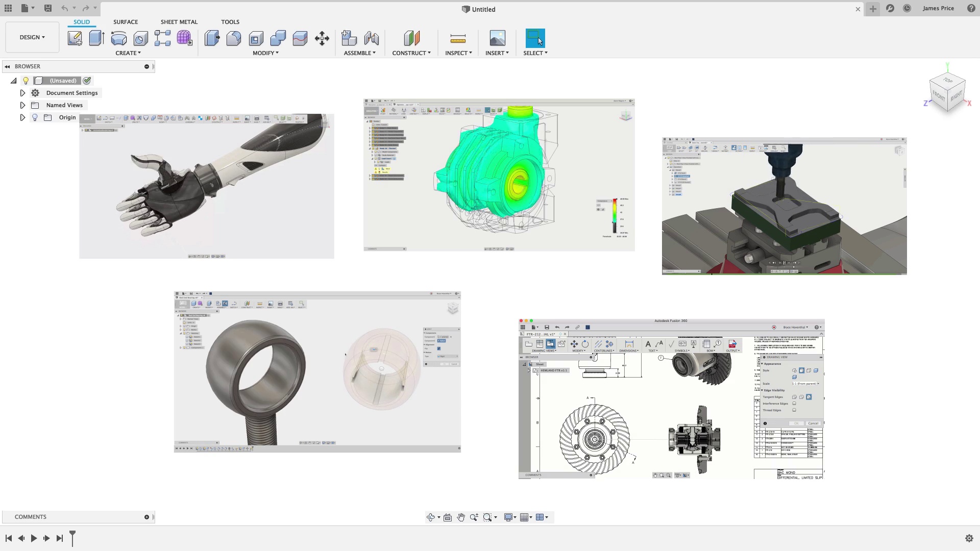Select the Fillet tool icon
Screen dimensions: 980x551
coord(234,38)
